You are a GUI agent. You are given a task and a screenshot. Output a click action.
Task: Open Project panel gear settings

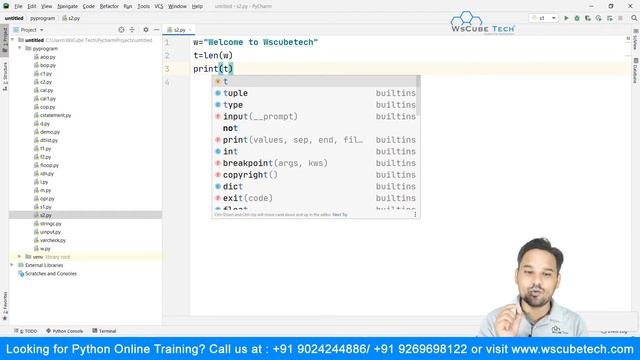pyautogui.click(x=146, y=30)
